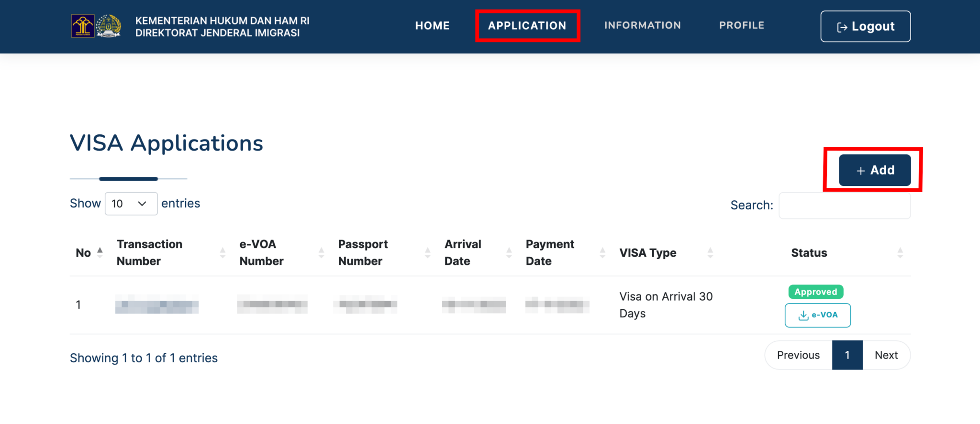Toggle sort direction on VISA Type column
980x424 pixels.
coord(712,252)
